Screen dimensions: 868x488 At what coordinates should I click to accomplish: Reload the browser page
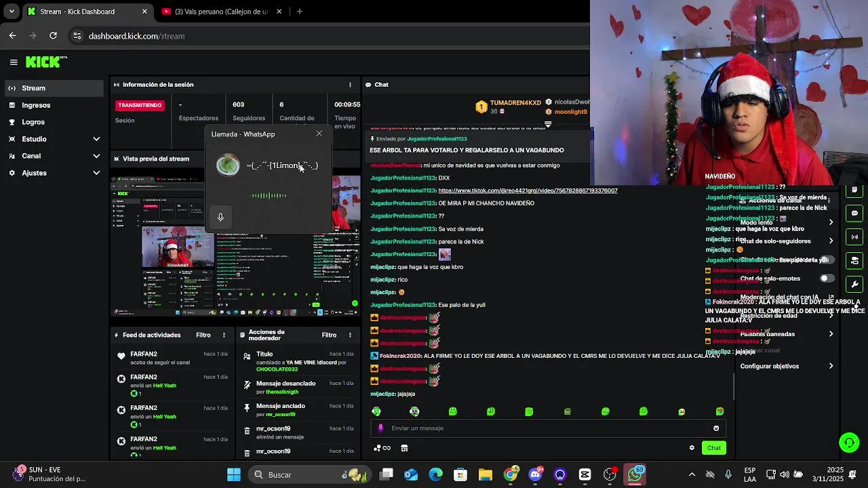pos(53,36)
